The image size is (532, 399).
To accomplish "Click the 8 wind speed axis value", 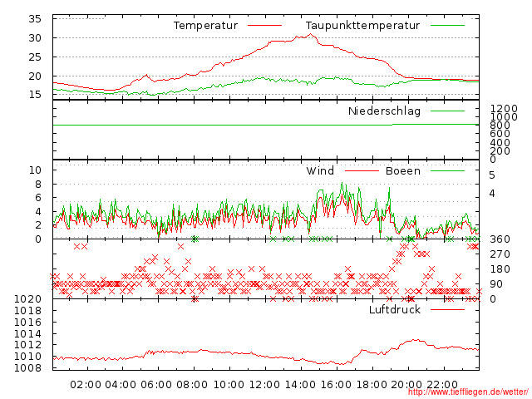I will 38,185.
